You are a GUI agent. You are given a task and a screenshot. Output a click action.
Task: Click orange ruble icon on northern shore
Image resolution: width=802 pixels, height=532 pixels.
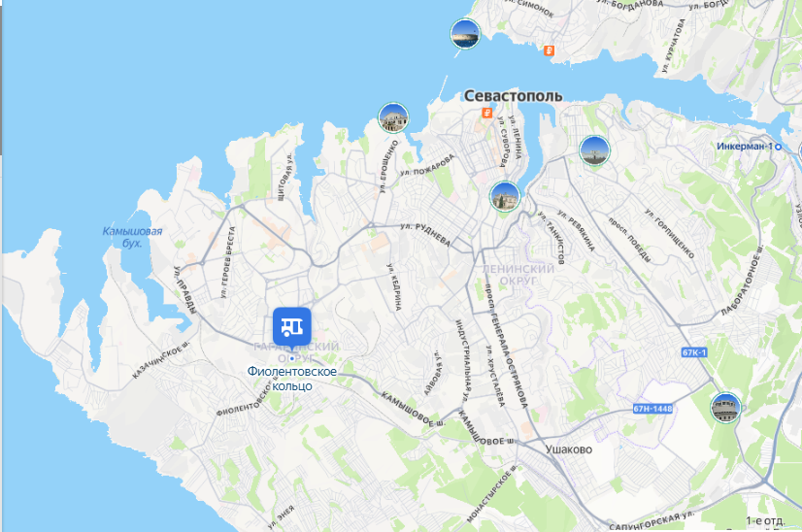click(549, 50)
